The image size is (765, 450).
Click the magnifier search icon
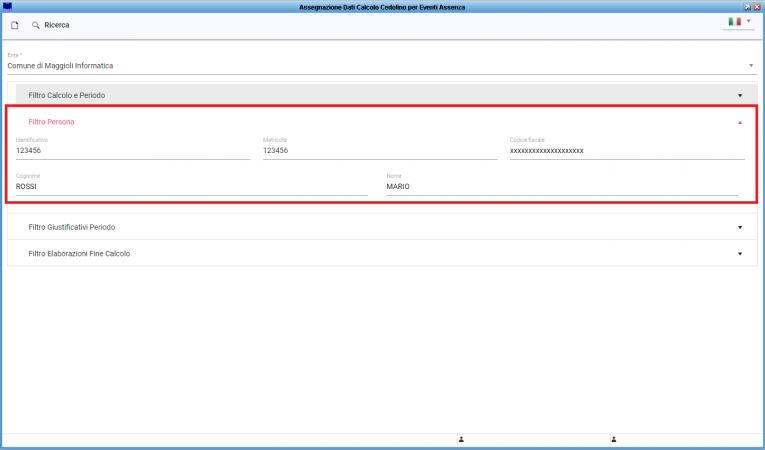point(36,25)
